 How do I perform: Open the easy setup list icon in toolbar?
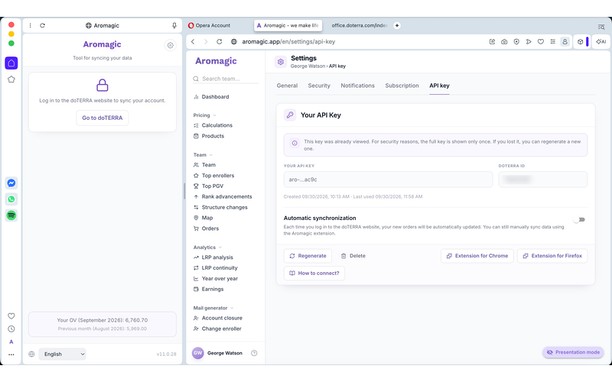pos(553,42)
